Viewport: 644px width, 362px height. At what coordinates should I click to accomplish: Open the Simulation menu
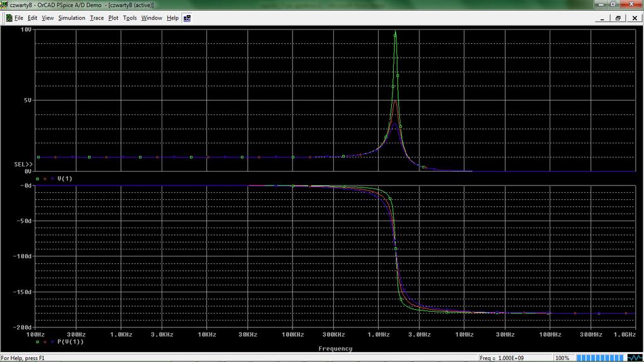pyautogui.click(x=72, y=18)
